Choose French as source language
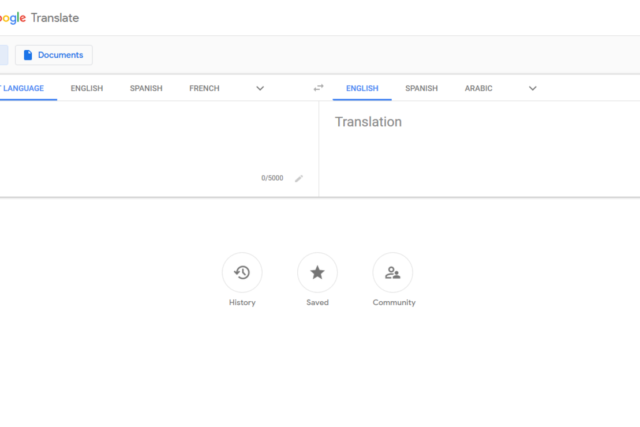This screenshot has height=427, width=640. (x=204, y=88)
